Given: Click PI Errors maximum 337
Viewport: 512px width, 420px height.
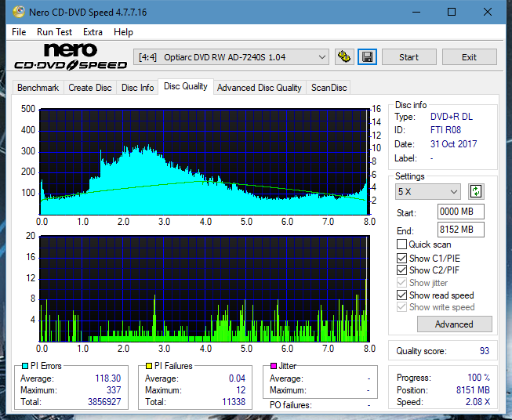Looking at the screenshot, I should (x=114, y=390).
